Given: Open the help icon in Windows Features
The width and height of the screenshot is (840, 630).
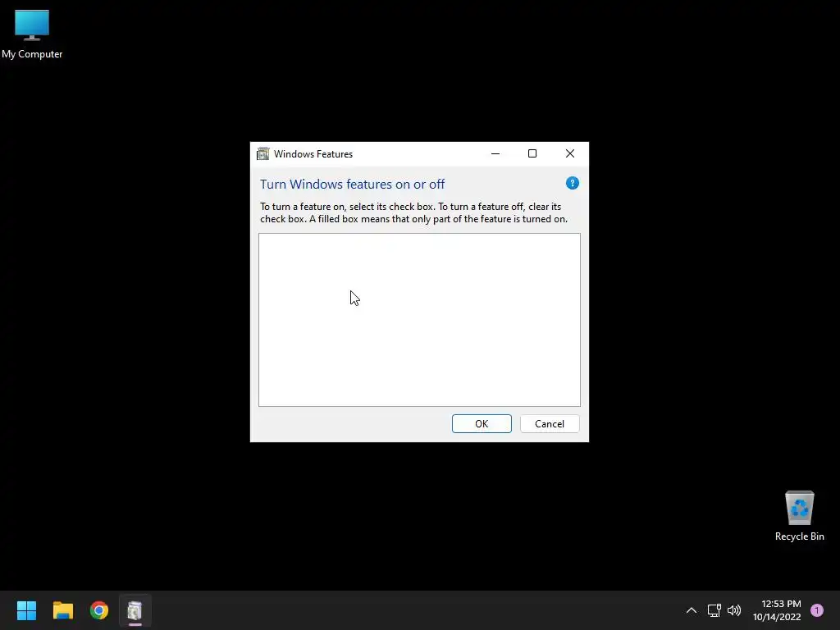Looking at the screenshot, I should click(572, 183).
